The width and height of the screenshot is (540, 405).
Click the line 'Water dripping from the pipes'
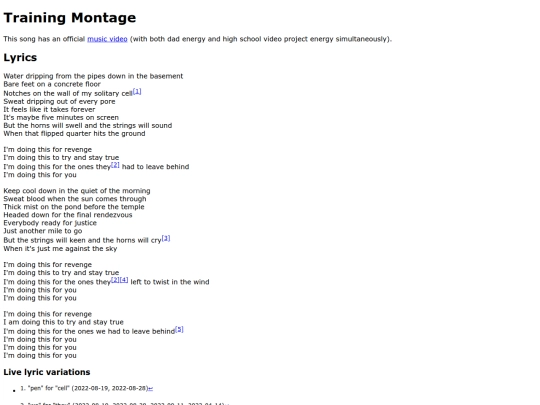[93, 76]
